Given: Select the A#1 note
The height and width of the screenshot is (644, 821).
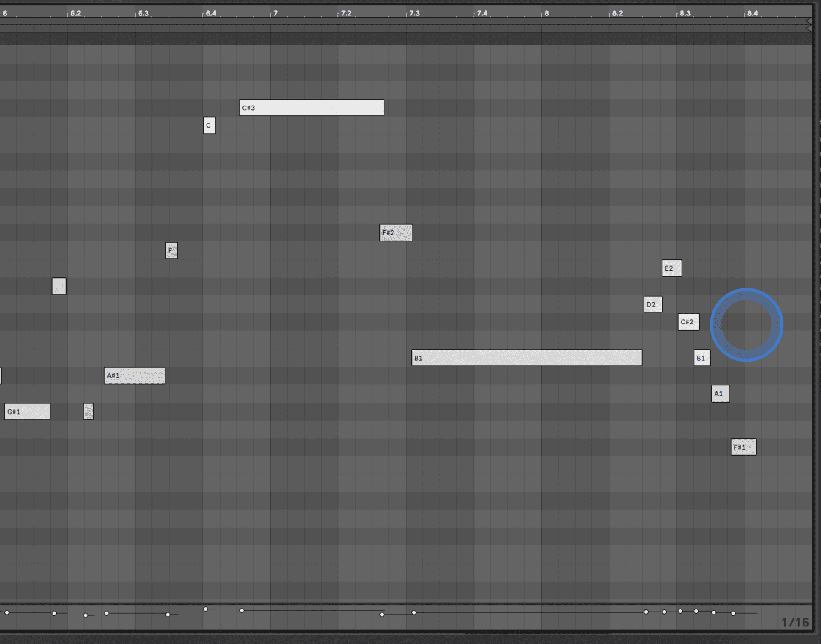Looking at the screenshot, I should tap(135, 376).
